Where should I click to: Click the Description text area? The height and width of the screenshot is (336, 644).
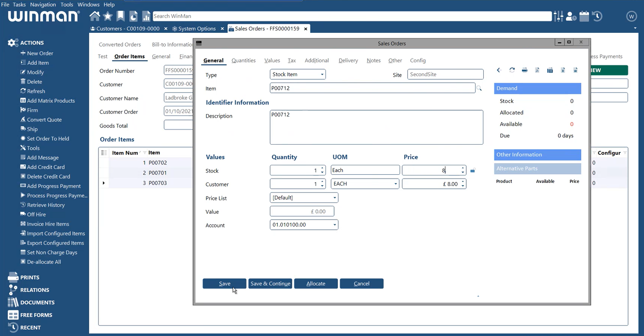coord(376,127)
